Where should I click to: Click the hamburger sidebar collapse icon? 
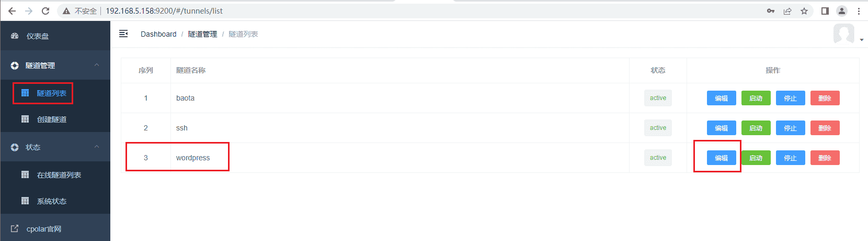tap(123, 34)
